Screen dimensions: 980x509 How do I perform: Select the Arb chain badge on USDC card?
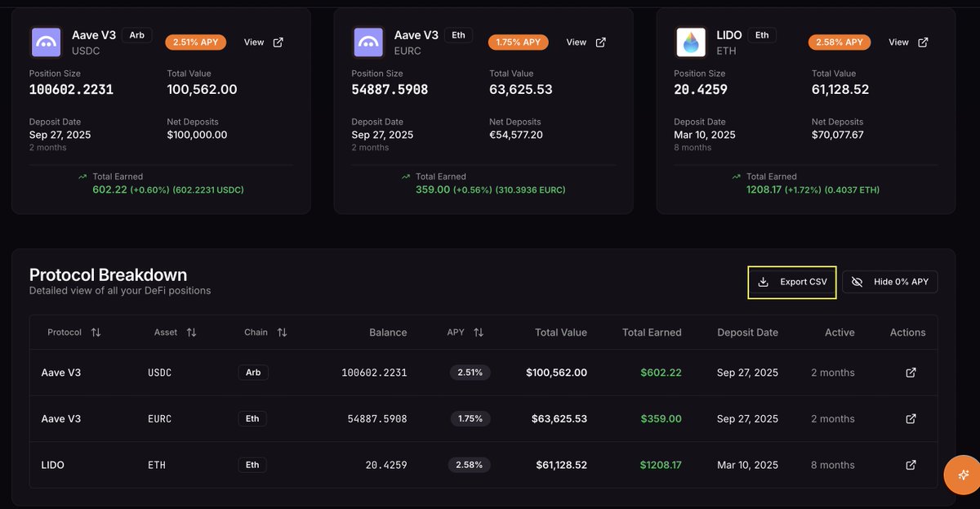pos(136,34)
